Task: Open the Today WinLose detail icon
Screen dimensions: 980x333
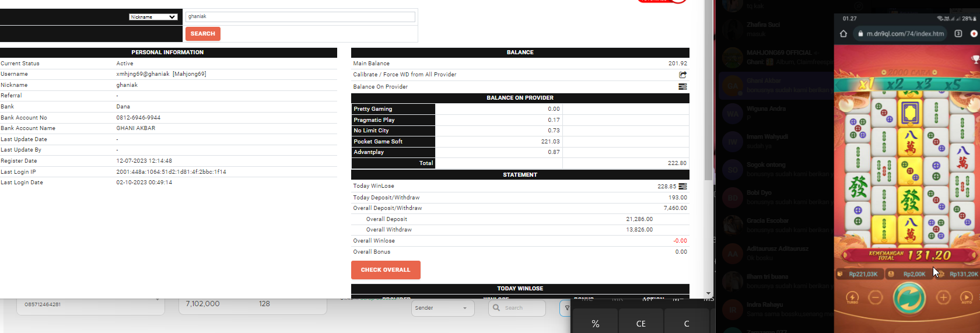Action: (682, 187)
